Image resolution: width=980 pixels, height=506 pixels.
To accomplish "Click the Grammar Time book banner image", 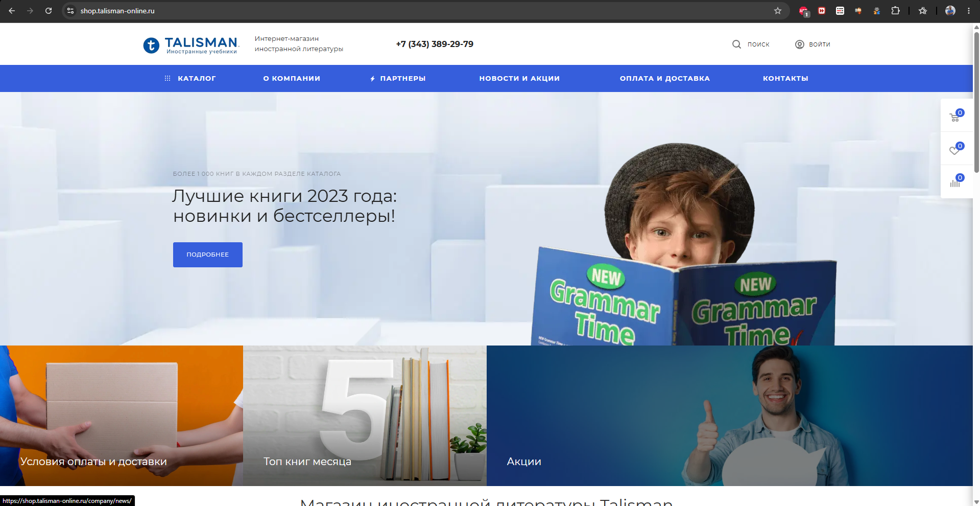I will point(684,296).
